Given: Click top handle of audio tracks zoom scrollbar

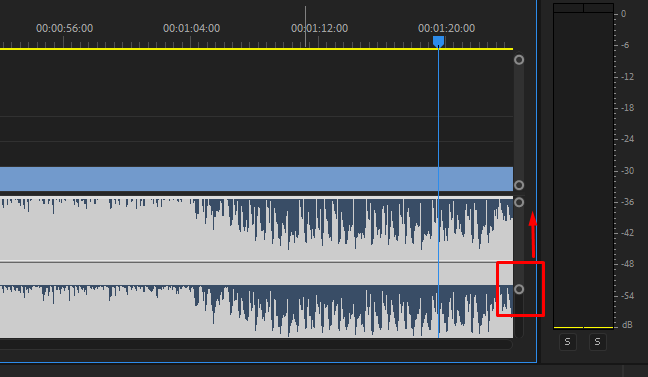Looking at the screenshot, I should coord(519,203).
